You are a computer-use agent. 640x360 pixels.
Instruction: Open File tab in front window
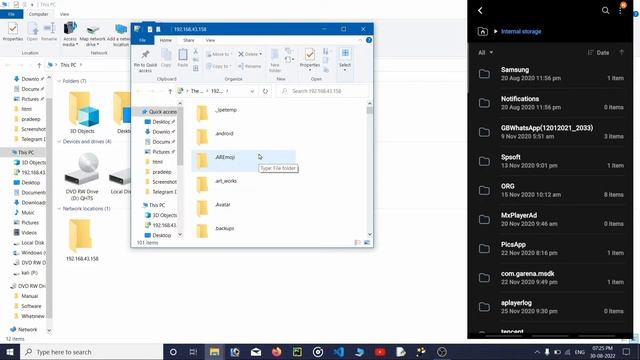[142, 40]
